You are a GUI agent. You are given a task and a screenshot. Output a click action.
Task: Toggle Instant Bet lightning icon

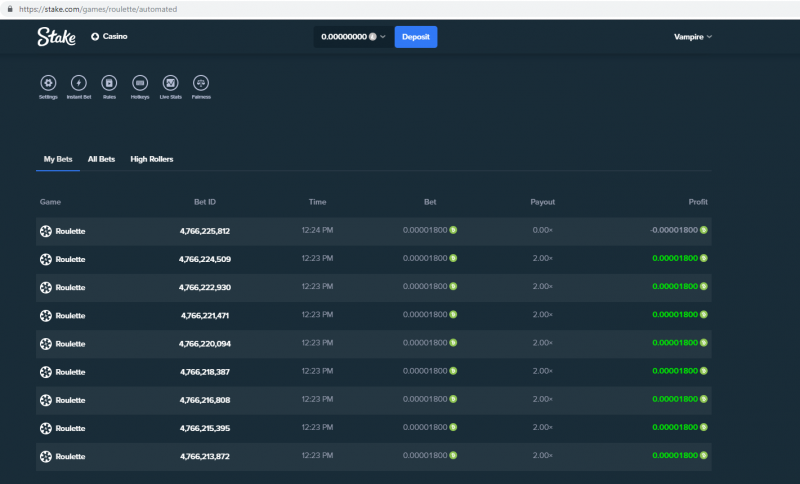(x=79, y=83)
